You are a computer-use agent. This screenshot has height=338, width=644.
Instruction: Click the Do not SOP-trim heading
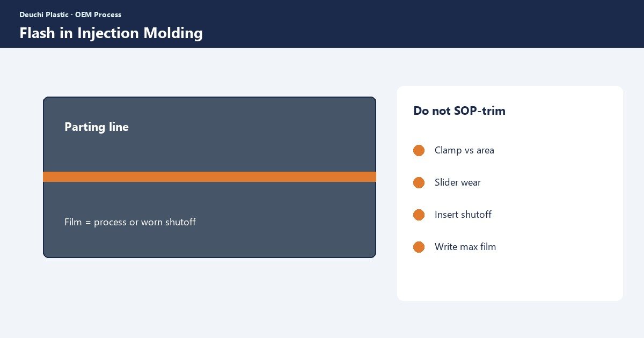(x=459, y=111)
